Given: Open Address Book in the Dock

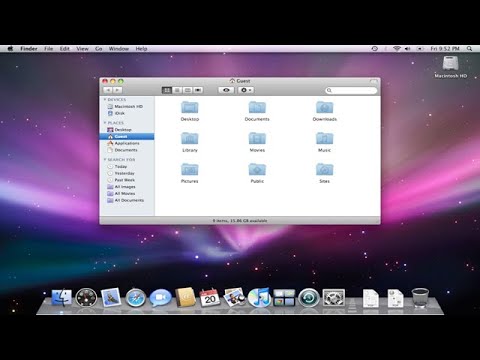Looking at the screenshot, I should (x=185, y=297).
